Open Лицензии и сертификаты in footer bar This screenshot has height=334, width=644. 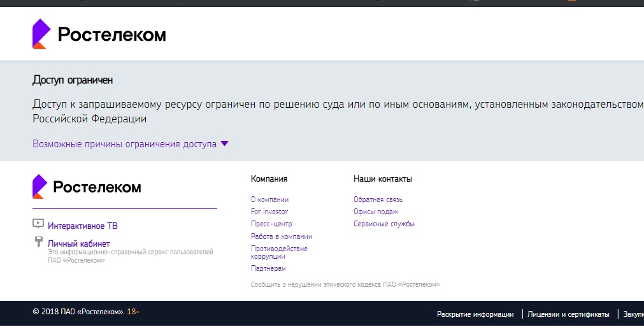click(x=569, y=314)
